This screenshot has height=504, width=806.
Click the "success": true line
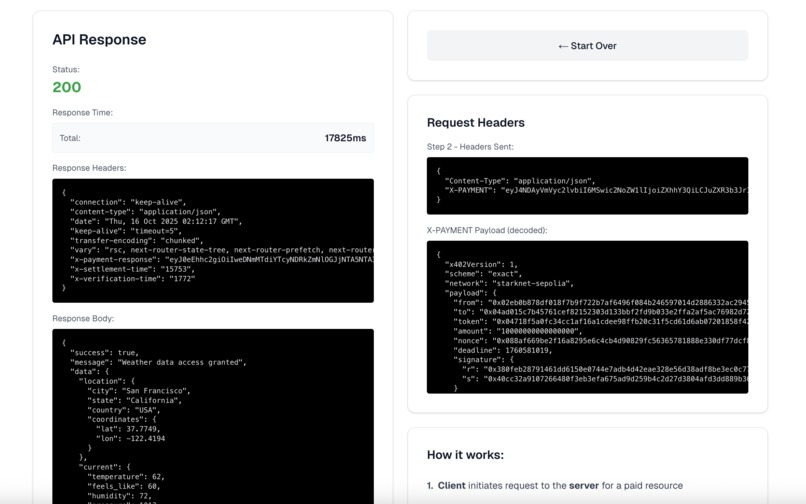coord(105,353)
